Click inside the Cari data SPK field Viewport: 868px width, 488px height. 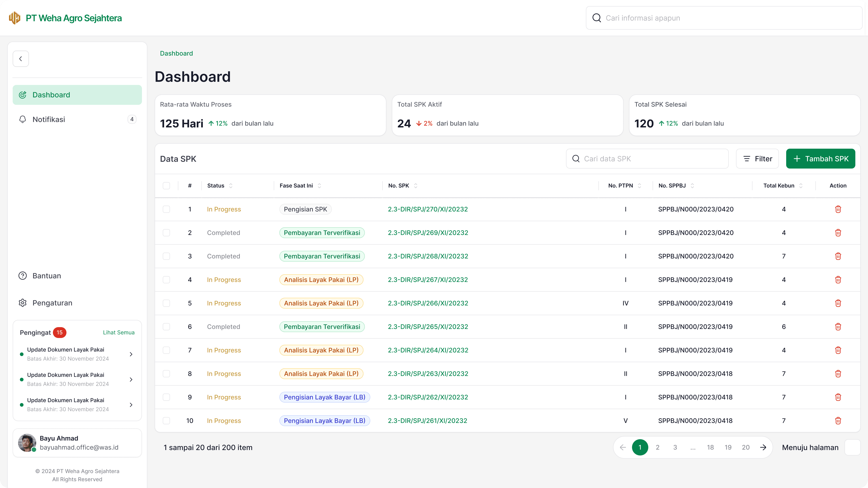coord(647,159)
